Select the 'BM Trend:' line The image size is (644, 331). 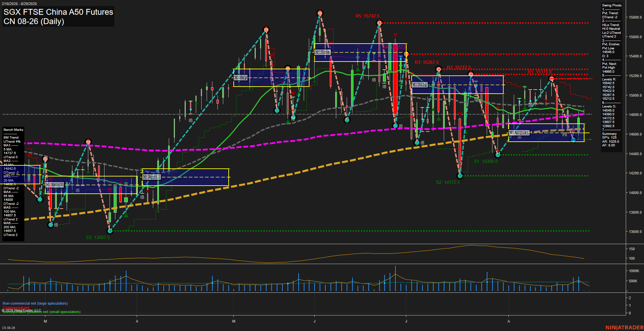(11, 138)
